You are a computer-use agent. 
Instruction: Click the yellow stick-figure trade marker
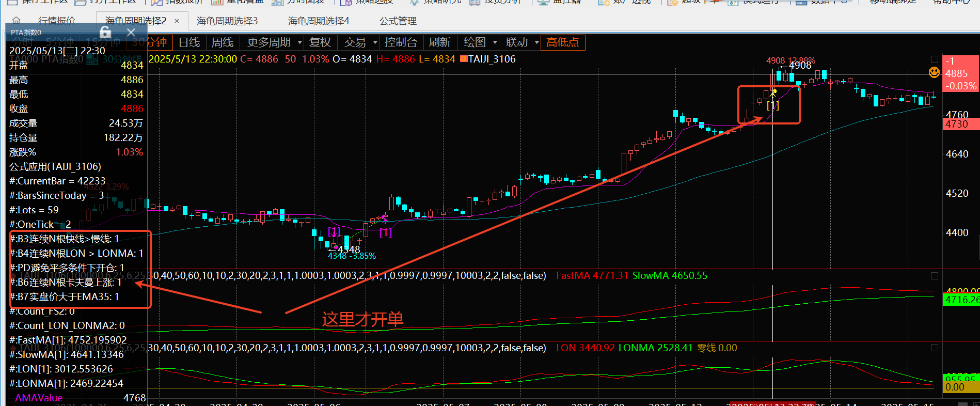(x=773, y=93)
